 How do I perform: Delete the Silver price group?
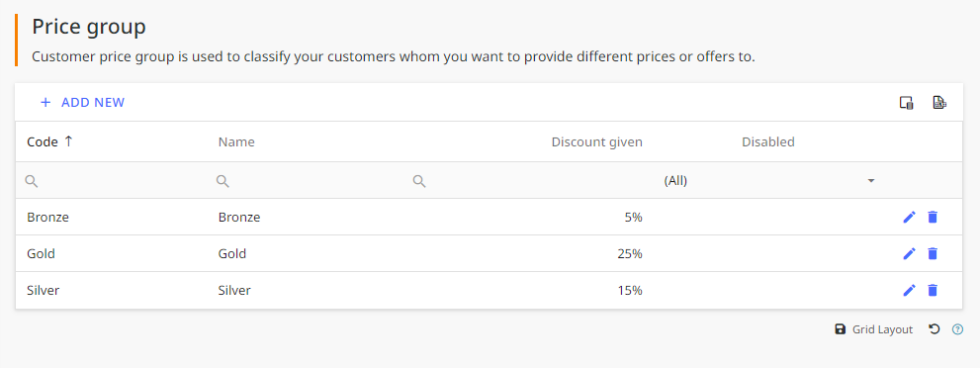tap(933, 290)
